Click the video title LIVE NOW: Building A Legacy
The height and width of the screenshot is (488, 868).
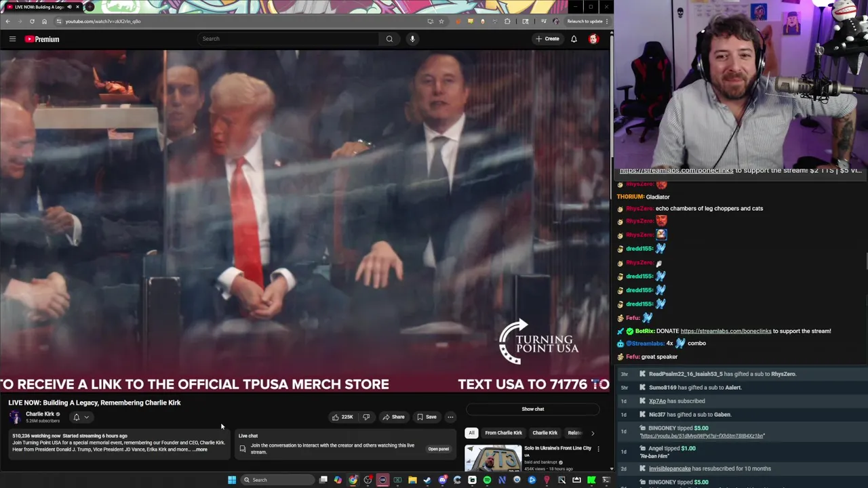coord(94,403)
